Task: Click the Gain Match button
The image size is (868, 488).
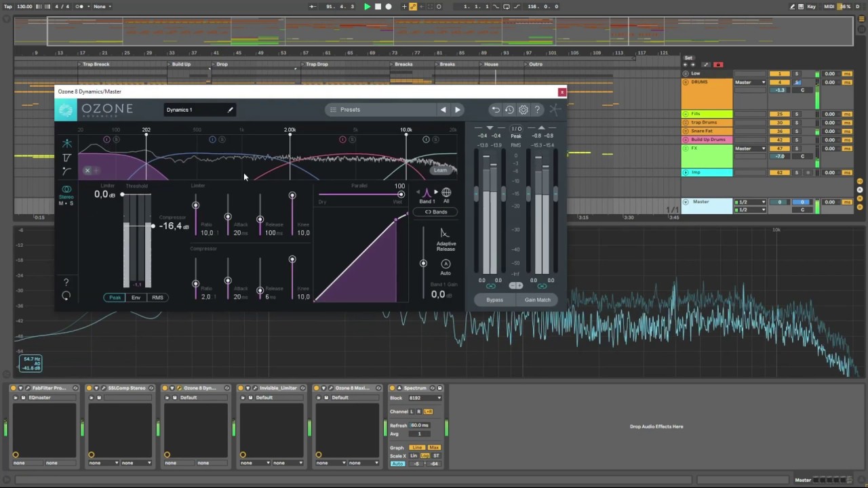Action: [x=537, y=300]
